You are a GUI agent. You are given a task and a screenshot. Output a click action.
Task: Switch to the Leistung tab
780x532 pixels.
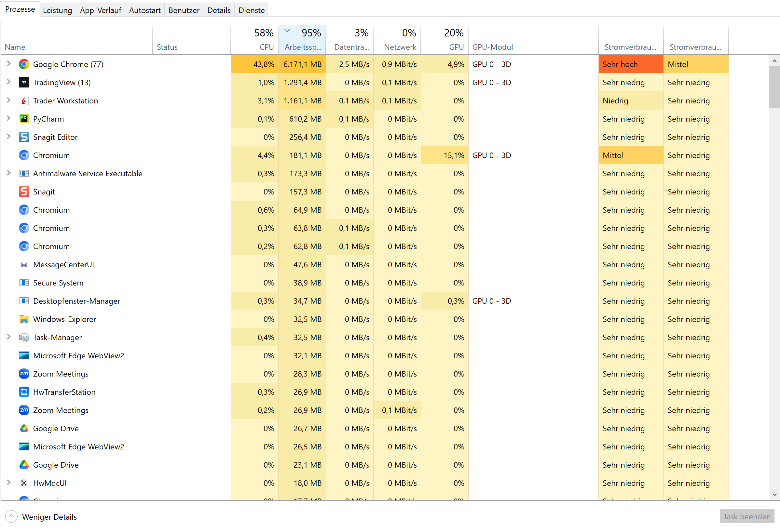(57, 10)
